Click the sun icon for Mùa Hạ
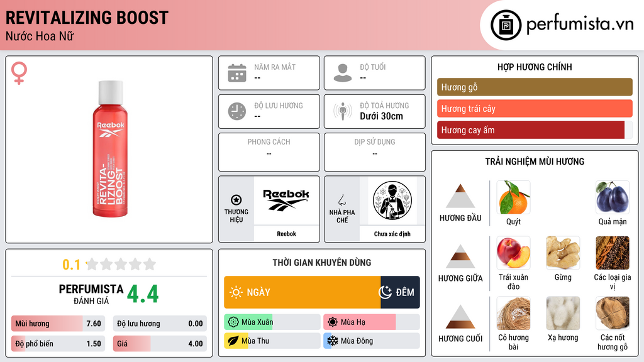Viewport: 644px width, 362px height. [x=333, y=322]
